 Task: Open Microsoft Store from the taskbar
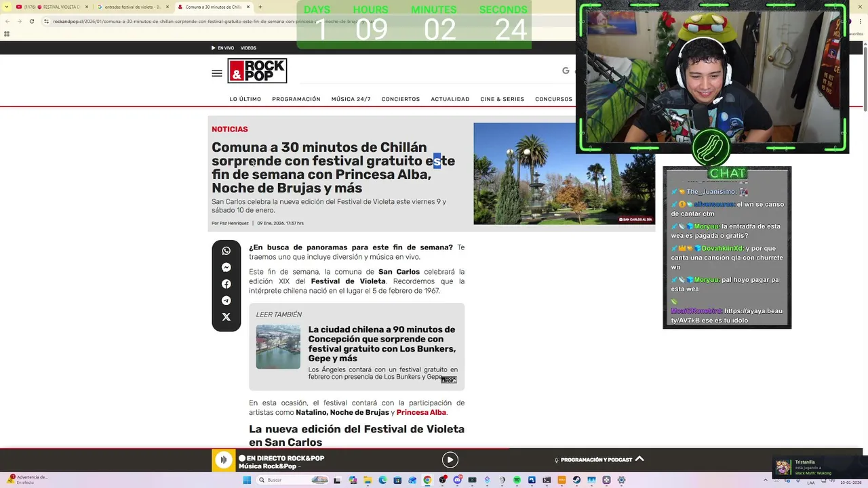click(397, 480)
